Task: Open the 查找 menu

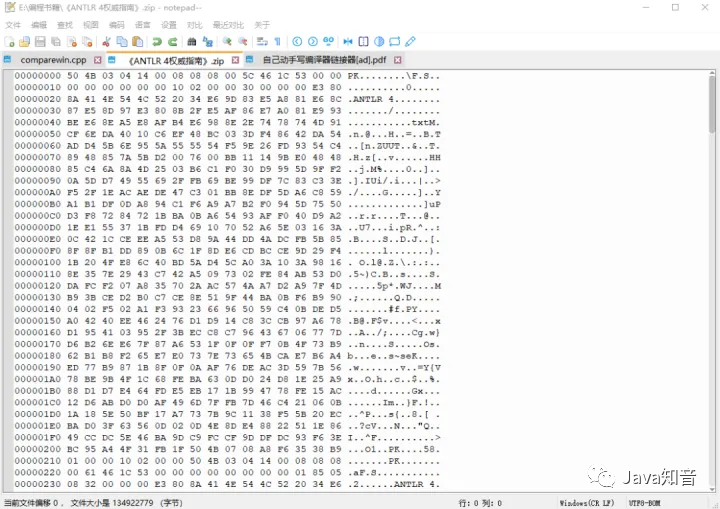Action: (x=65, y=25)
